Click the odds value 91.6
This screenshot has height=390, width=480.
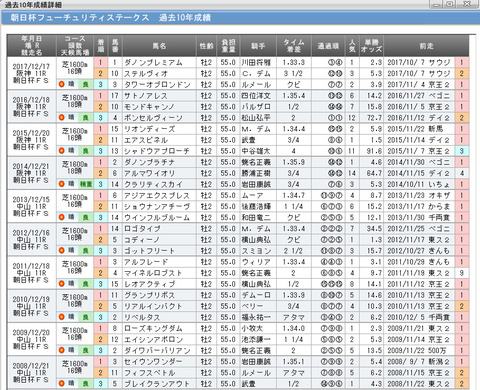tap(375, 151)
